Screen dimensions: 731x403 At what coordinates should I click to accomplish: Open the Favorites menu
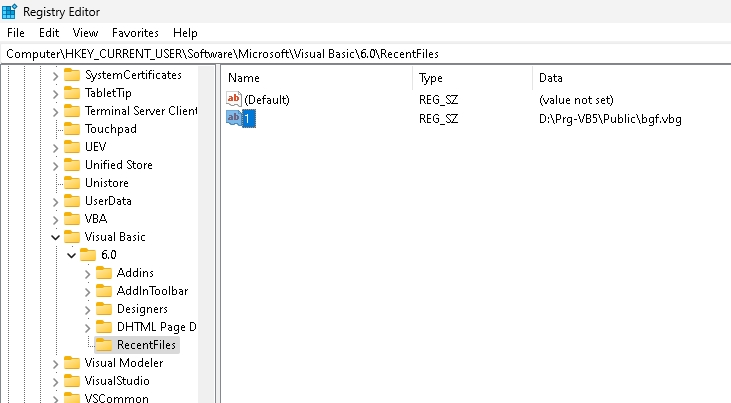pyautogui.click(x=135, y=33)
